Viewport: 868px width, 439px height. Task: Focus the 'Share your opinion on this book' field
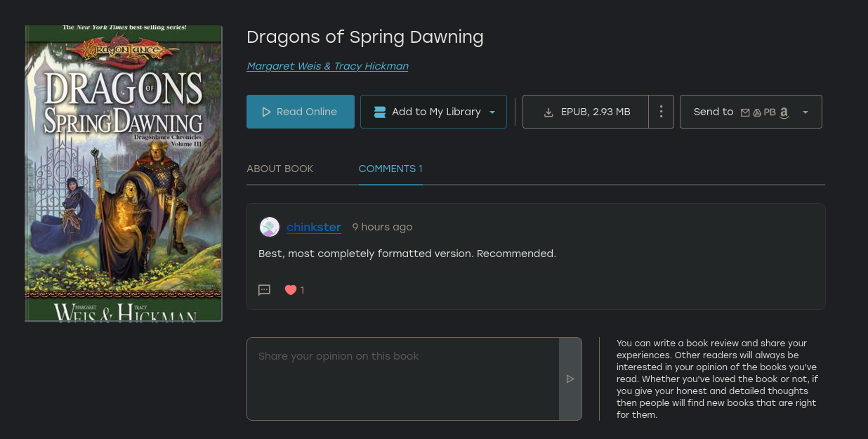(403, 379)
